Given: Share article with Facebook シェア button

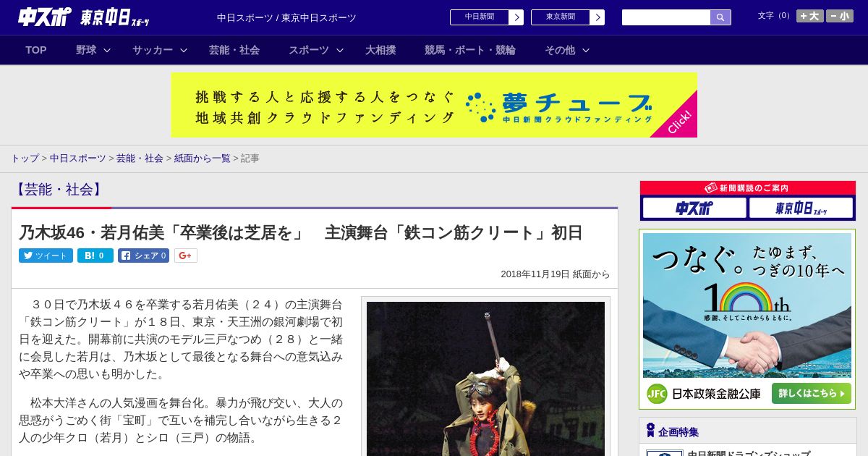Looking at the screenshot, I should 143,256.
